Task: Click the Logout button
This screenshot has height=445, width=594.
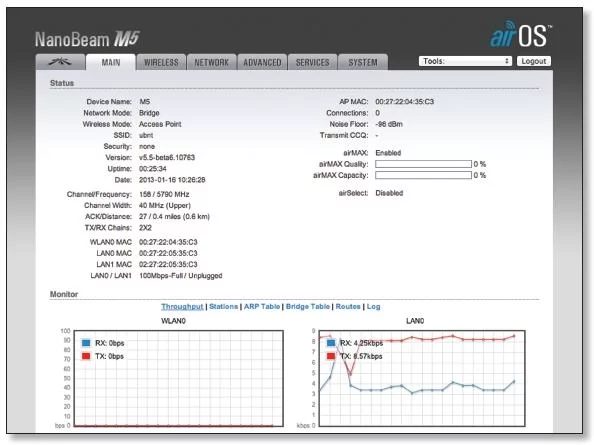Action: (534, 61)
